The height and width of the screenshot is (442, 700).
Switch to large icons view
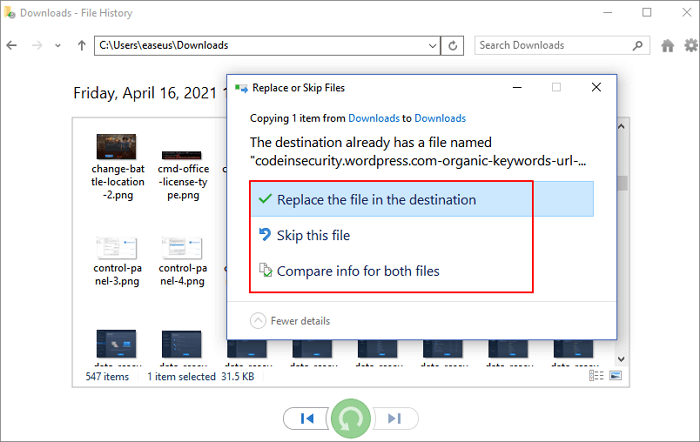616,375
